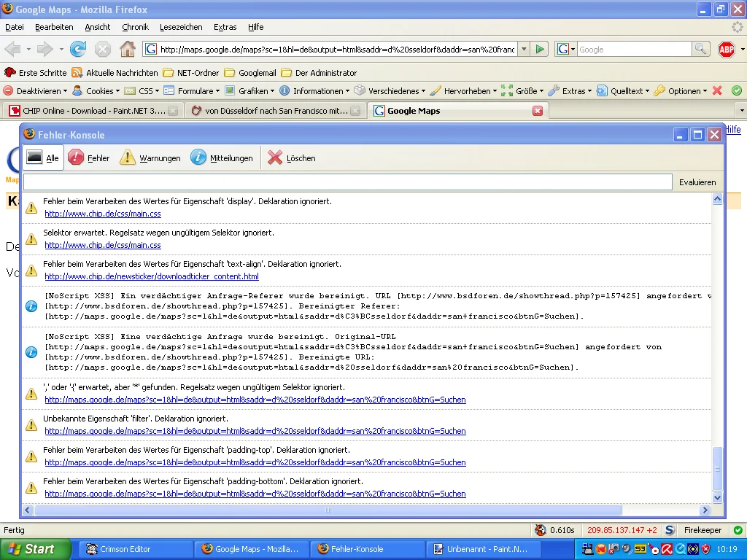Show only errors with Fehler button
Viewport: 747px width, 560px height.
(x=88, y=157)
